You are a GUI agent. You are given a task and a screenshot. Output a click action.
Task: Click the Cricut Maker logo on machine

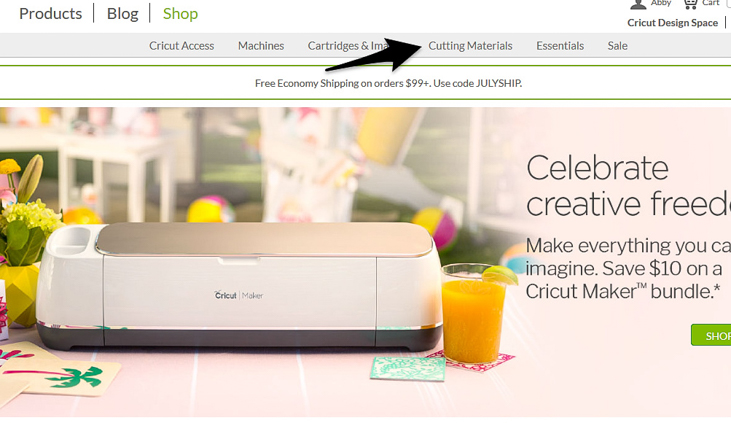(239, 295)
